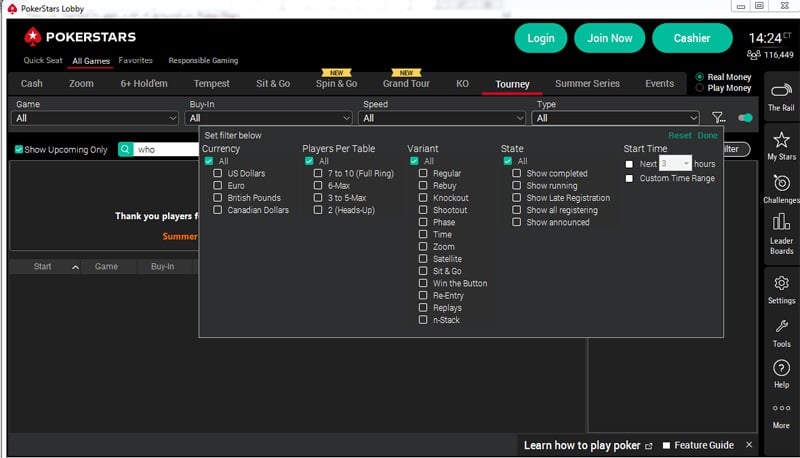This screenshot has height=458, width=800.
Task: Click the funnel filter icon
Action: (x=718, y=118)
